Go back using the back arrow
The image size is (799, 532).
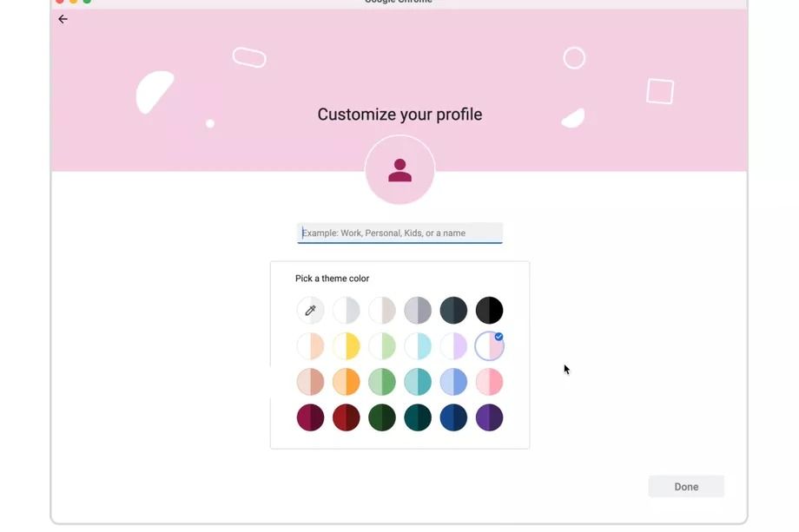coord(62,19)
